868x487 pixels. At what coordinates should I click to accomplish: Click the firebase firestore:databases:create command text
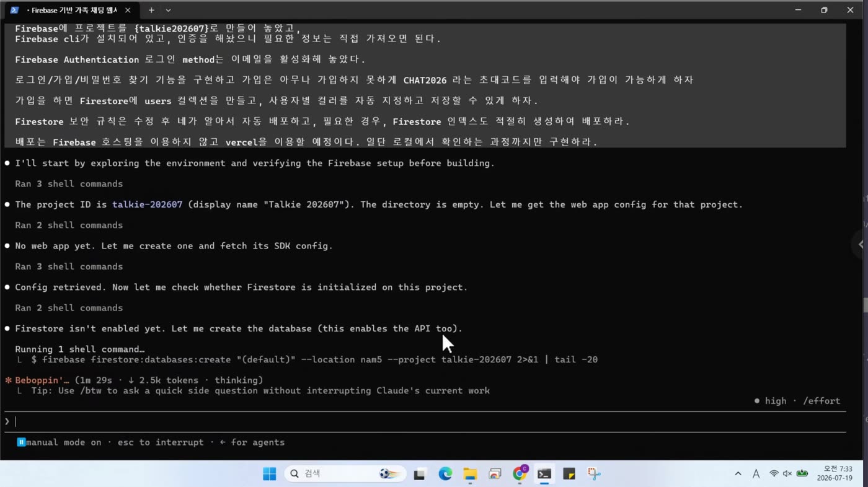[314, 359]
